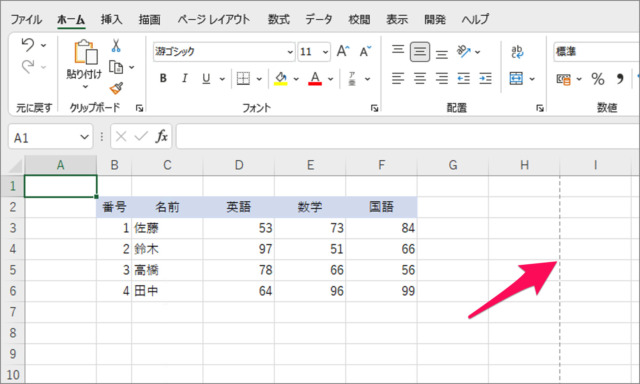Open the 標準 number format dropdown
This screenshot has width=640, height=384.
point(596,51)
